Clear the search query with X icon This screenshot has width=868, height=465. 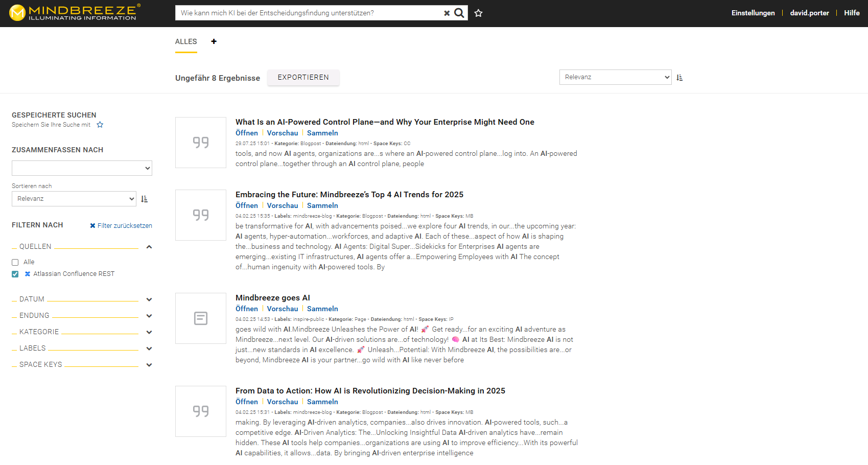coord(447,13)
